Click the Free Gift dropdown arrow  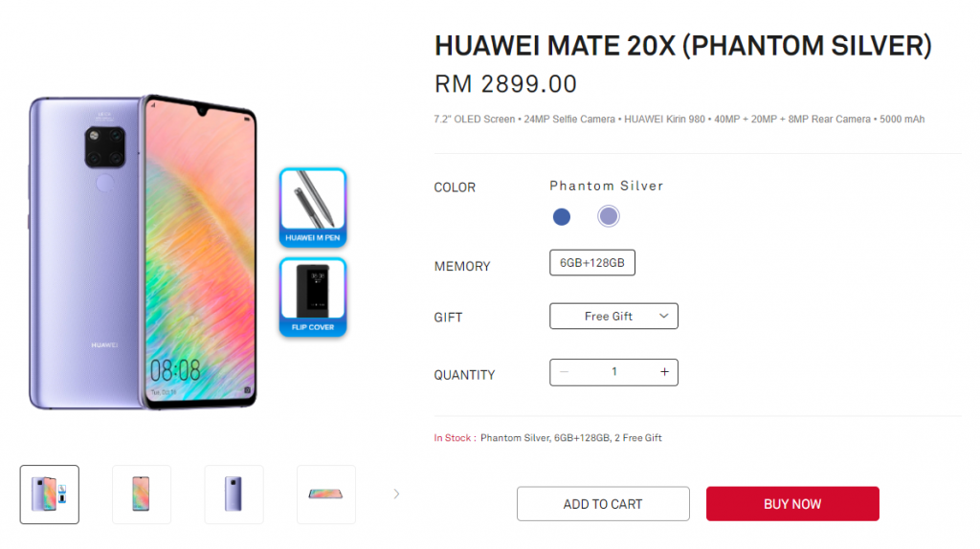(664, 316)
